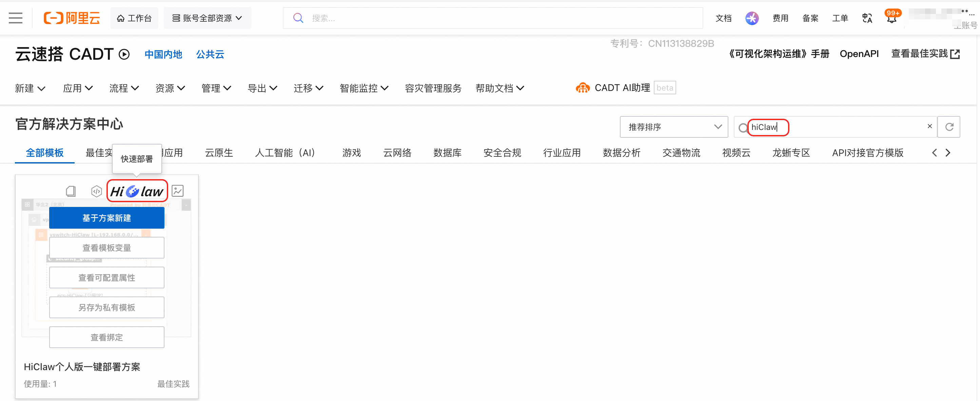Open the 工单 link in top bar
Screen dimensions: 980x401
(840, 18)
